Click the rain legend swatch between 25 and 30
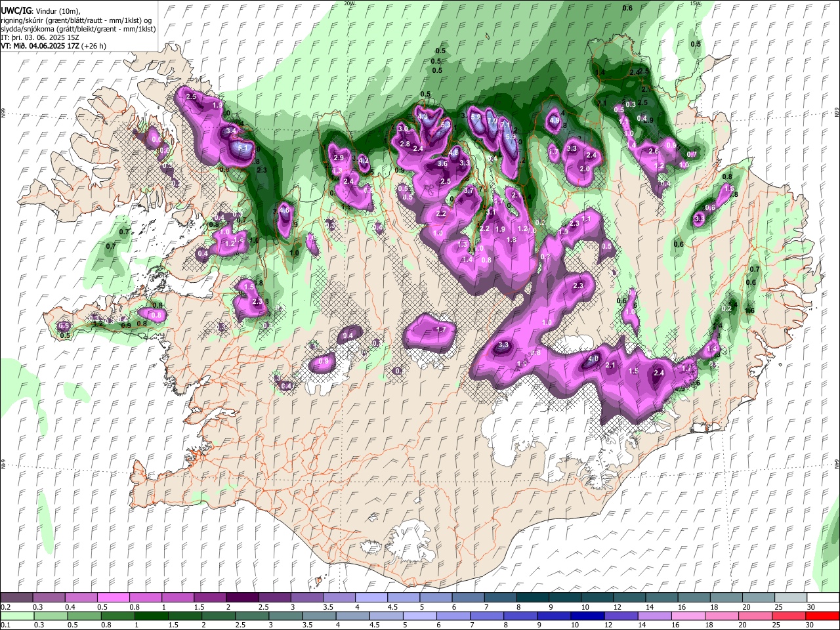 [789, 616]
